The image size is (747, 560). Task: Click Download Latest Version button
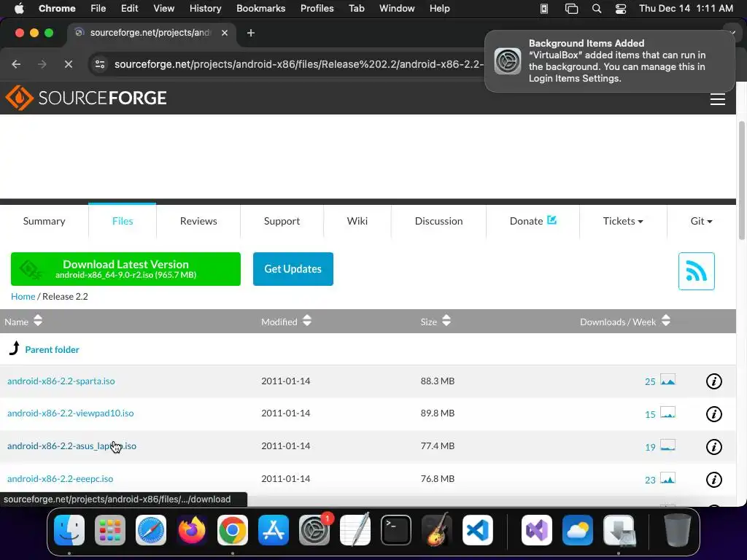pos(125,269)
